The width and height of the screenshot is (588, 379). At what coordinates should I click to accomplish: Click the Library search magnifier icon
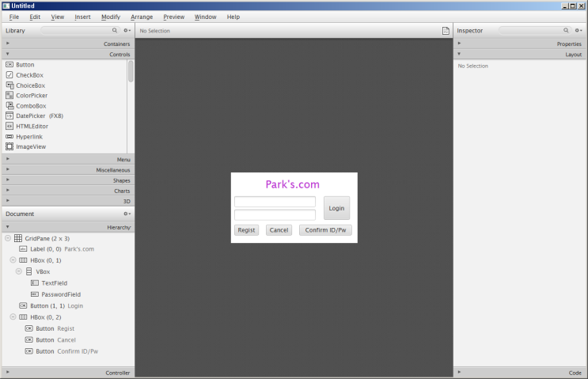tap(115, 30)
